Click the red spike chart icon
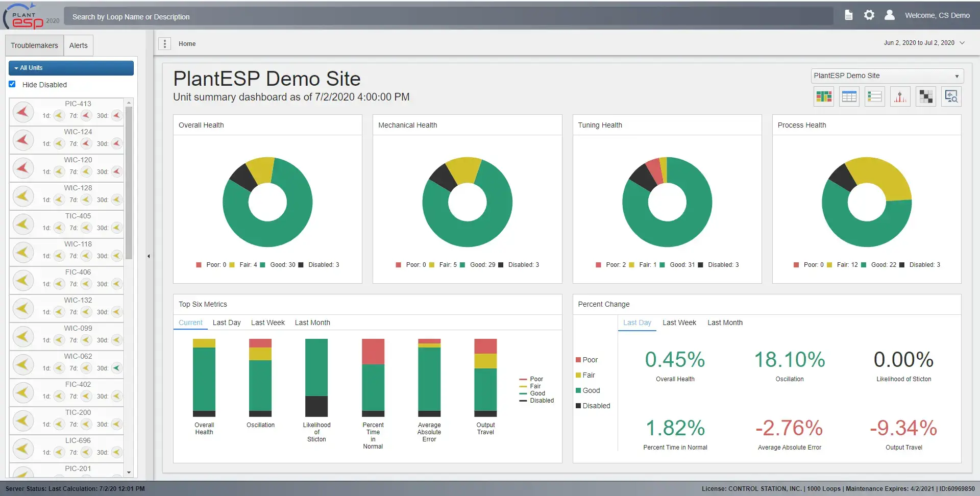This screenshot has width=980, height=496. click(x=900, y=96)
